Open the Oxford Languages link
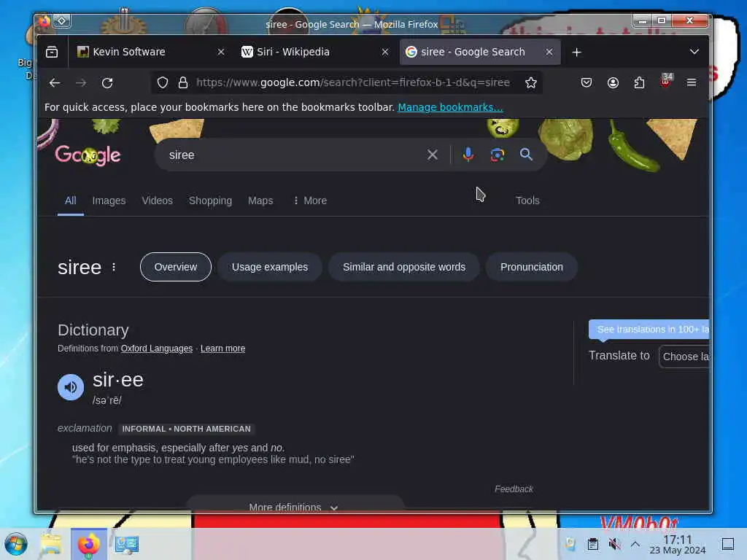The width and height of the screenshot is (747, 560). pyautogui.click(x=157, y=349)
